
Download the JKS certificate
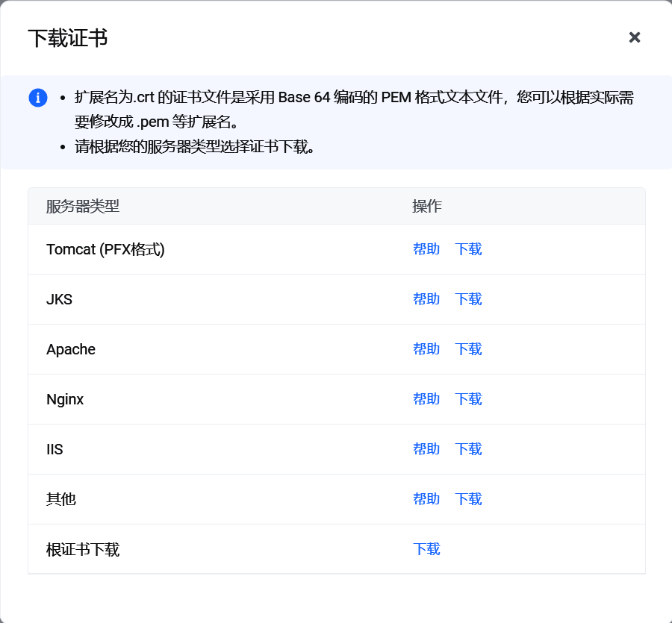[468, 299]
